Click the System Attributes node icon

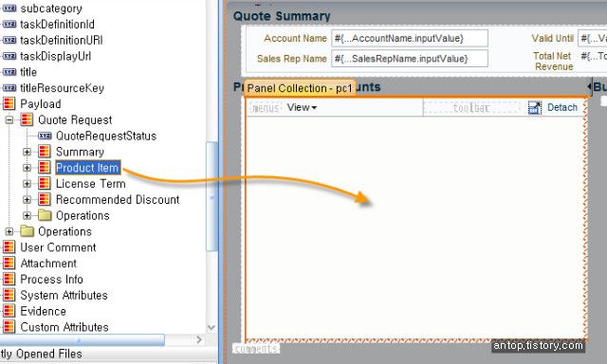pyautogui.click(x=9, y=295)
